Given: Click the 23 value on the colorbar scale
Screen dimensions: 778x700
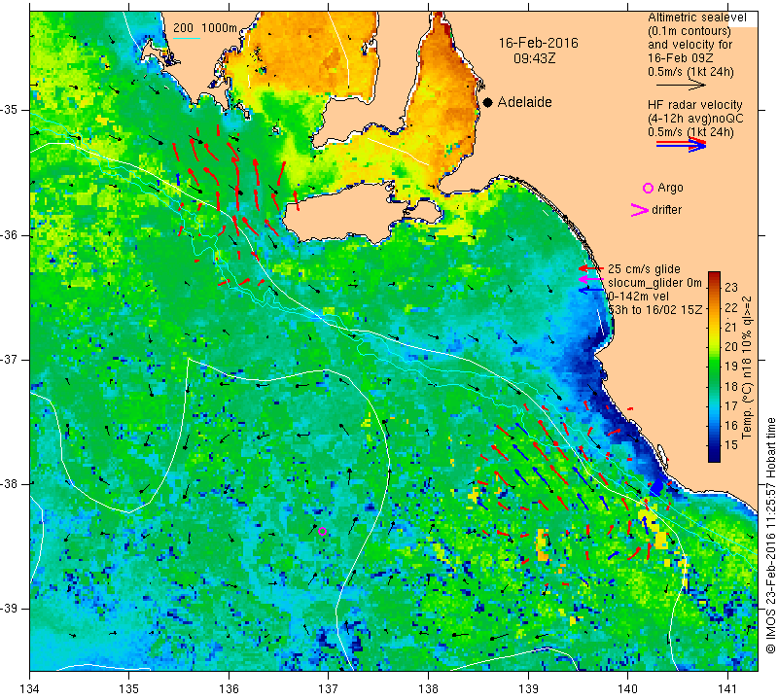Looking at the screenshot, I should pos(731,288).
